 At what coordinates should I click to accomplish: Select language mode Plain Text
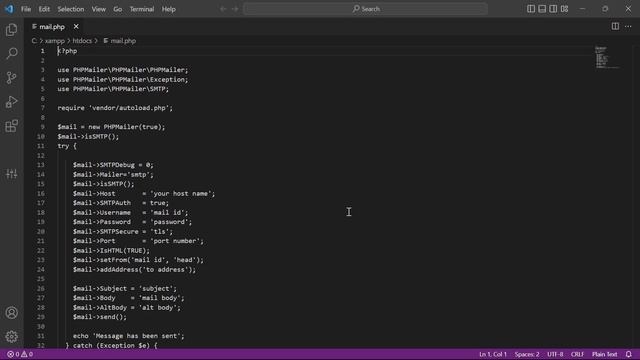[604, 354]
